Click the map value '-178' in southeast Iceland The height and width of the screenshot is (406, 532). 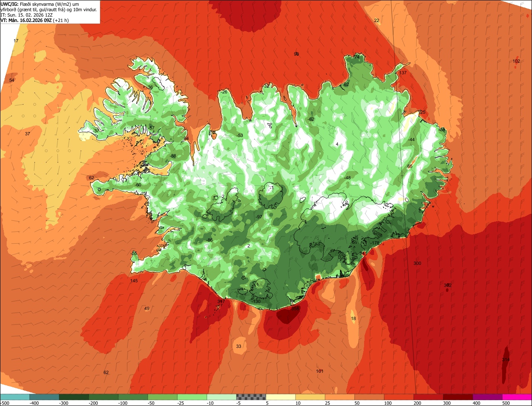[x=375, y=243]
